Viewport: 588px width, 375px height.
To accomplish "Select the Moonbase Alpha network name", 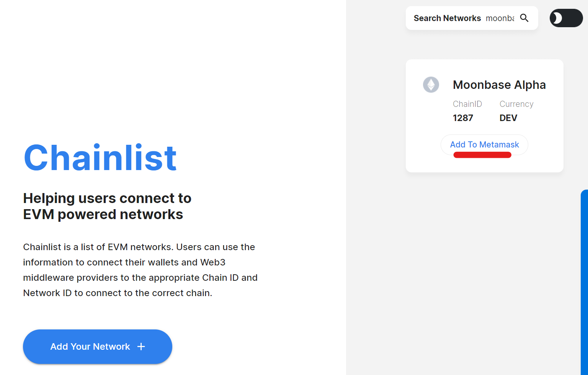I will pos(499,85).
